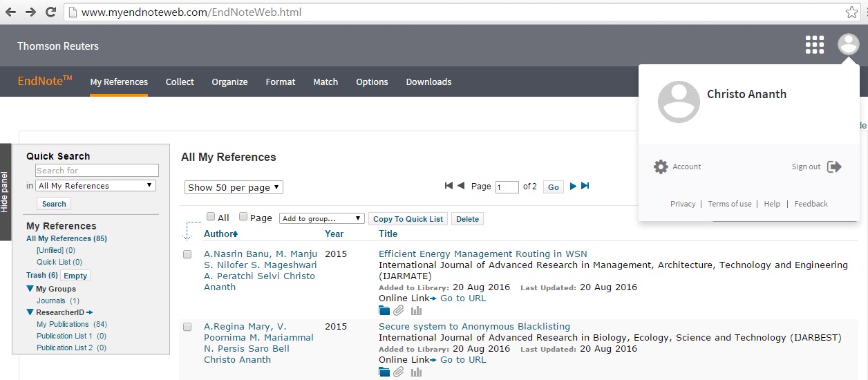Click the Go page button
Screen dimensions: 868x380
click(553, 187)
